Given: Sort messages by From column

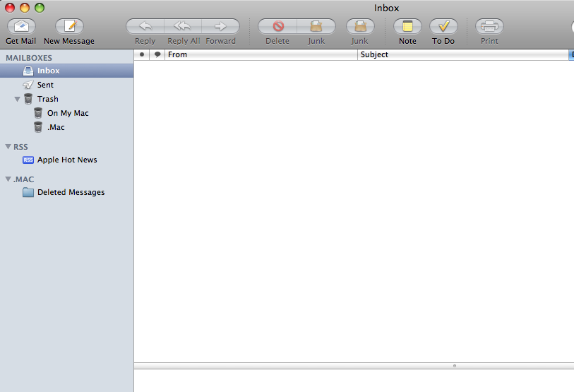Looking at the screenshot, I should [261, 54].
